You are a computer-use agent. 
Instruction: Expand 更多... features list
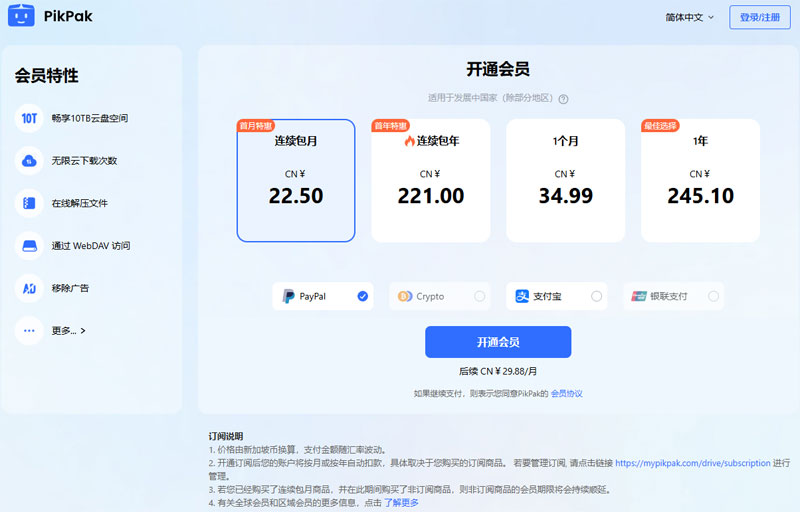[68, 331]
